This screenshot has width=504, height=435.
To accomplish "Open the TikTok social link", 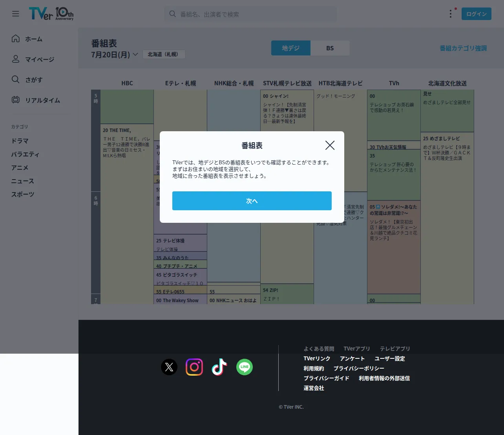I will (219, 367).
